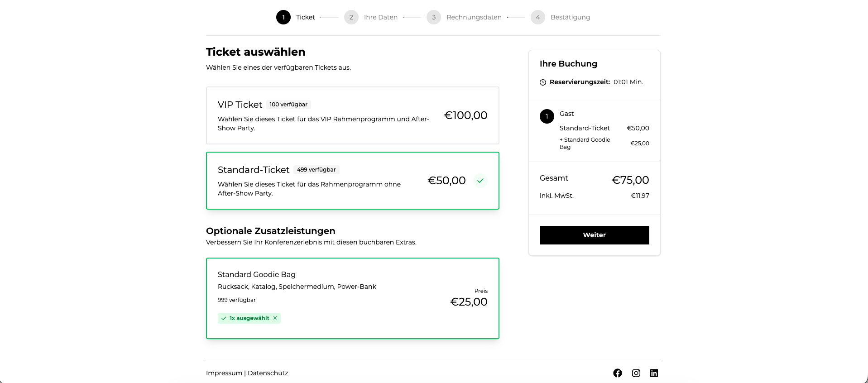Click the 100 verfügbar availability badge
Image resolution: width=868 pixels, height=383 pixels.
point(288,105)
